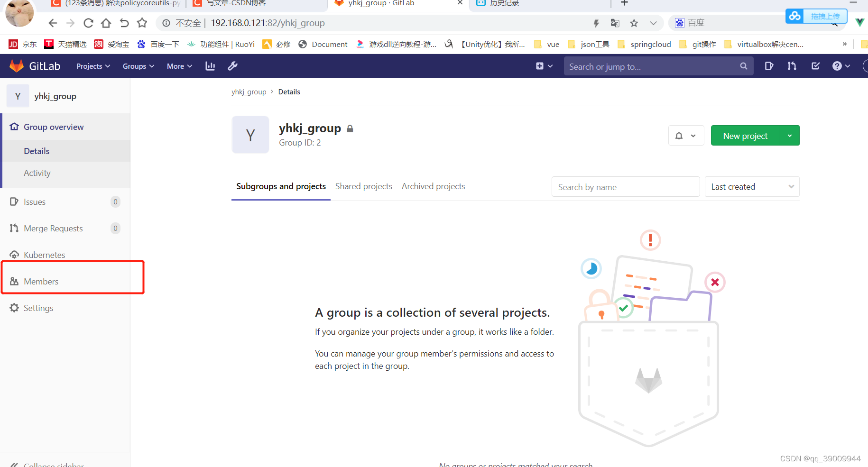Click the browser back arrow
868x467 pixels.
[53, 23]
